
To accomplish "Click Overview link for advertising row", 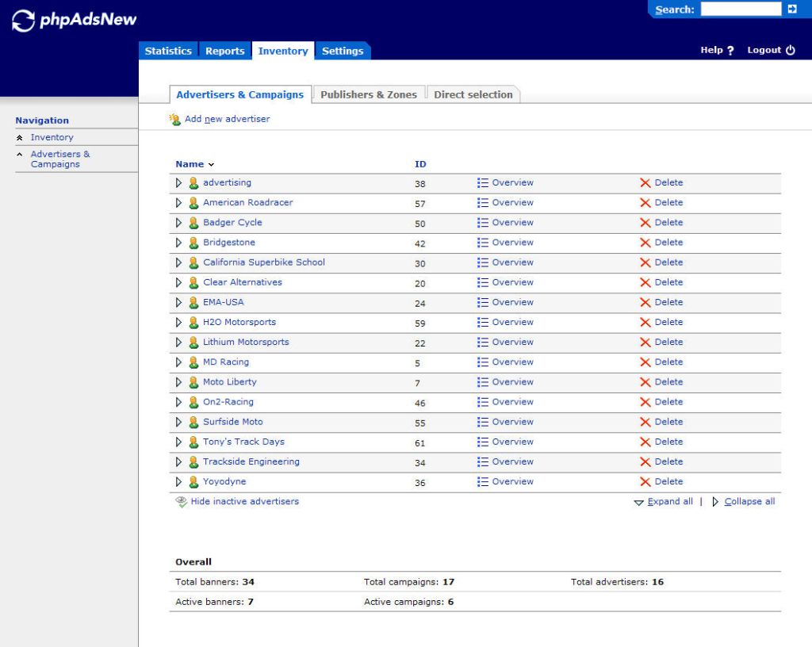I will tap(512, 182).
